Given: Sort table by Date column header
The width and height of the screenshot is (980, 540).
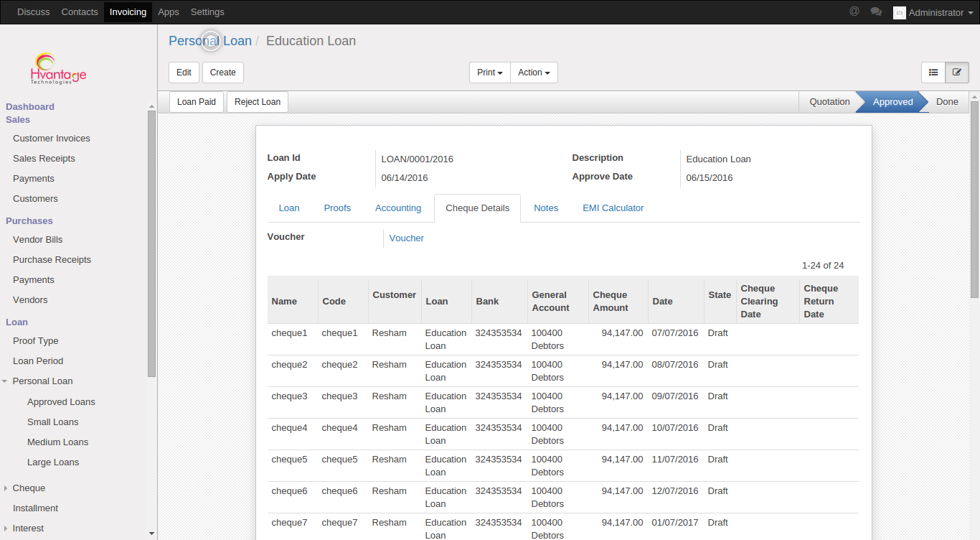Looking at the screenshot, I should (x=677, y=302).
